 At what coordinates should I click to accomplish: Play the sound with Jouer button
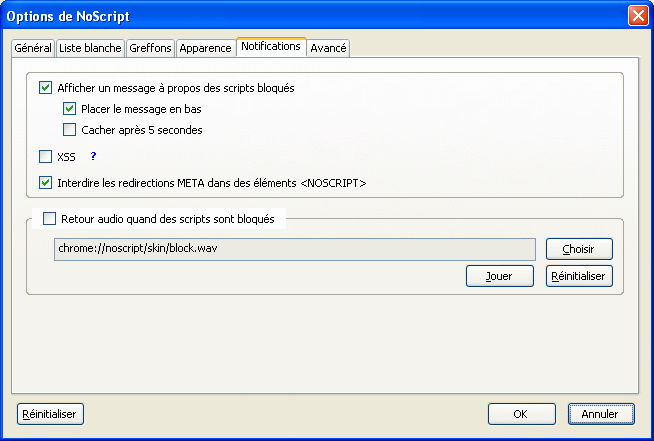[500, 276]
